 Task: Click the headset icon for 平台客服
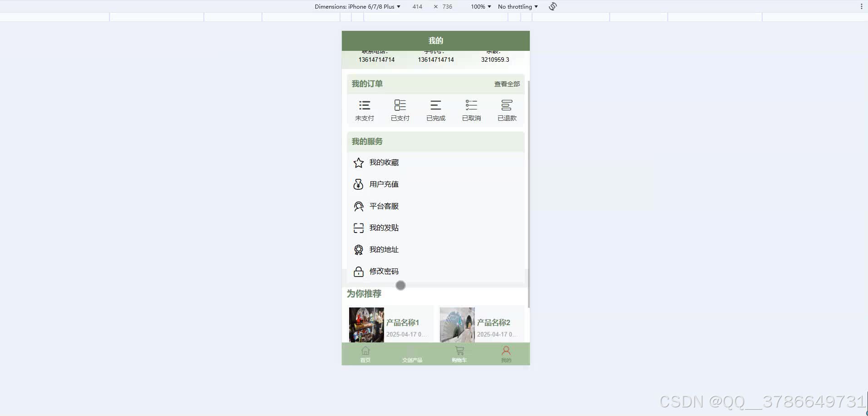(359, 206)
